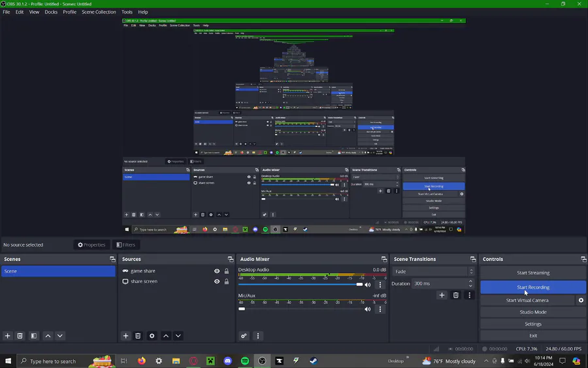Open the File menu

click(7, 12)
